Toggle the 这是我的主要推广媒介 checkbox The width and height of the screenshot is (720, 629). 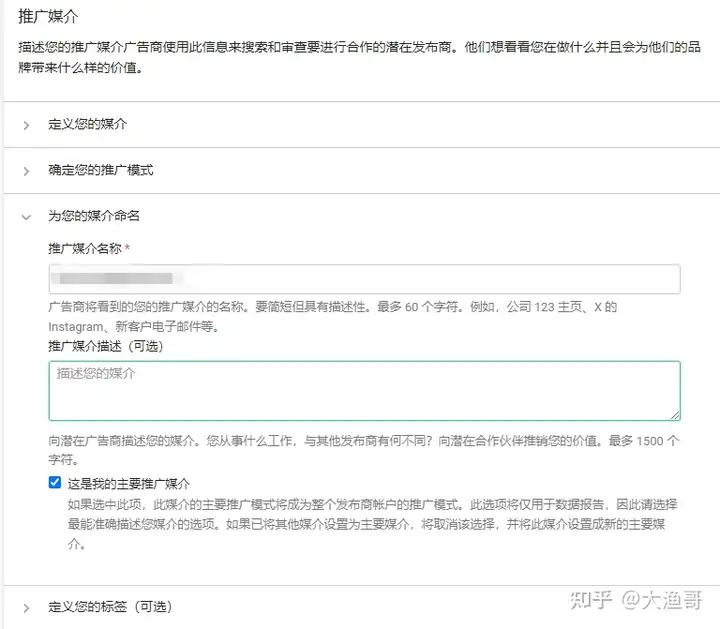pyautogui.click(x=55, y=482)
